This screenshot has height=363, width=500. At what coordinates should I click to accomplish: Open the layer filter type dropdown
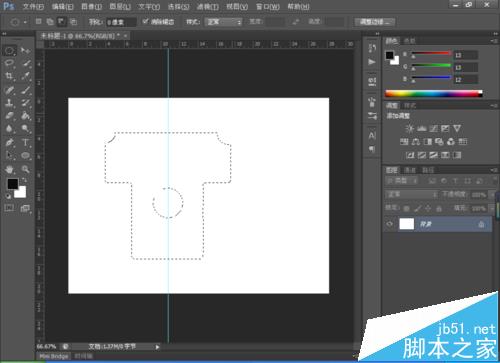[x=402, y=181]
